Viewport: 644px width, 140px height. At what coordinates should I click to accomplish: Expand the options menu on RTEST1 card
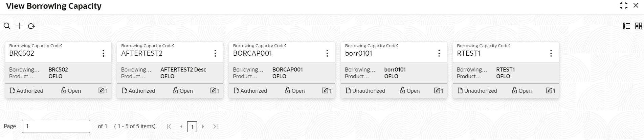click(551, 53)
